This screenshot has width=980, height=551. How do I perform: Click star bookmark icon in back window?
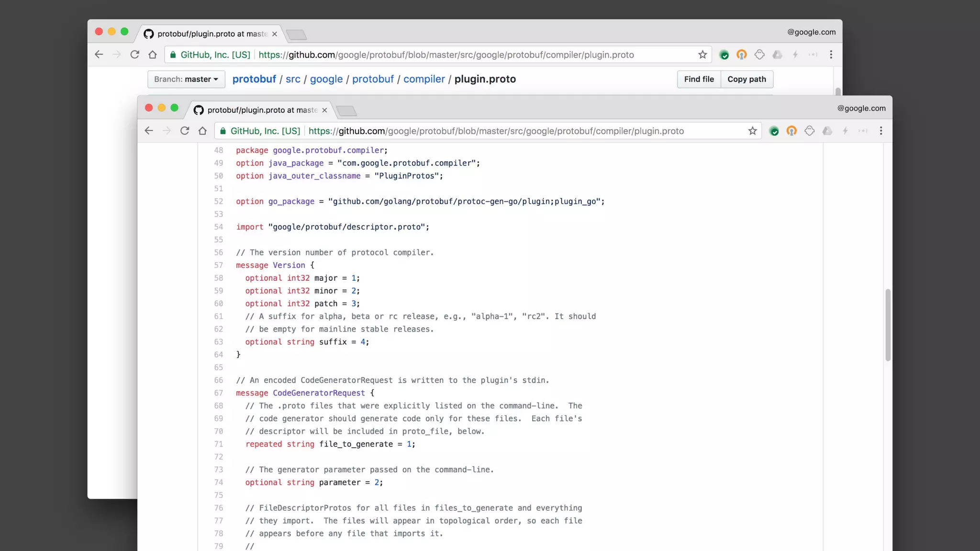[702, 55]
